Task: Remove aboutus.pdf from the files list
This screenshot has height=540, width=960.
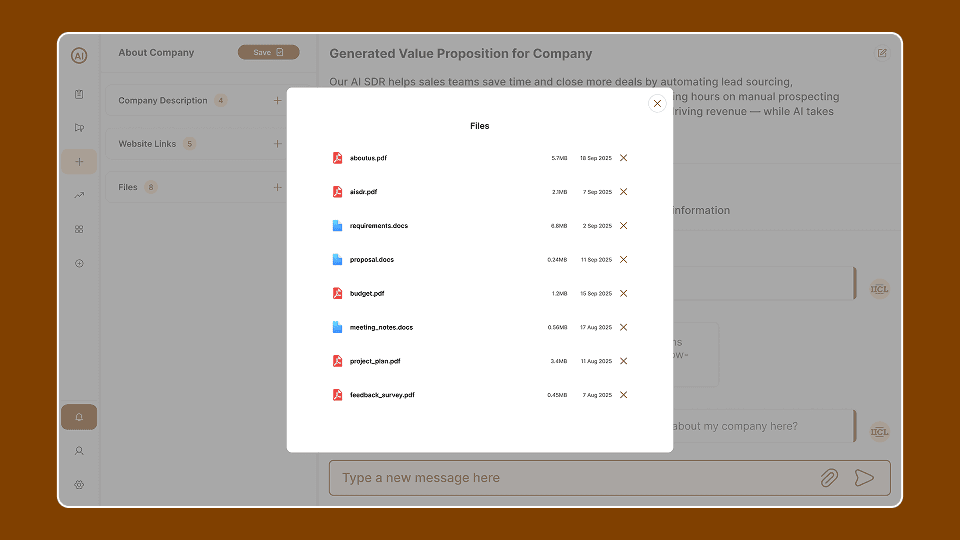Action: pyautogui.click(x=623, y=158)
